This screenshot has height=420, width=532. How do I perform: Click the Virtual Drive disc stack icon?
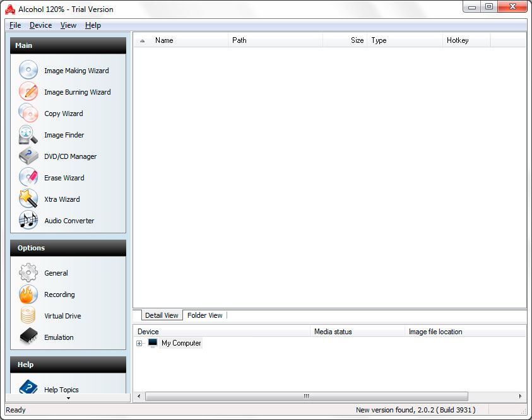click(28, 315)
